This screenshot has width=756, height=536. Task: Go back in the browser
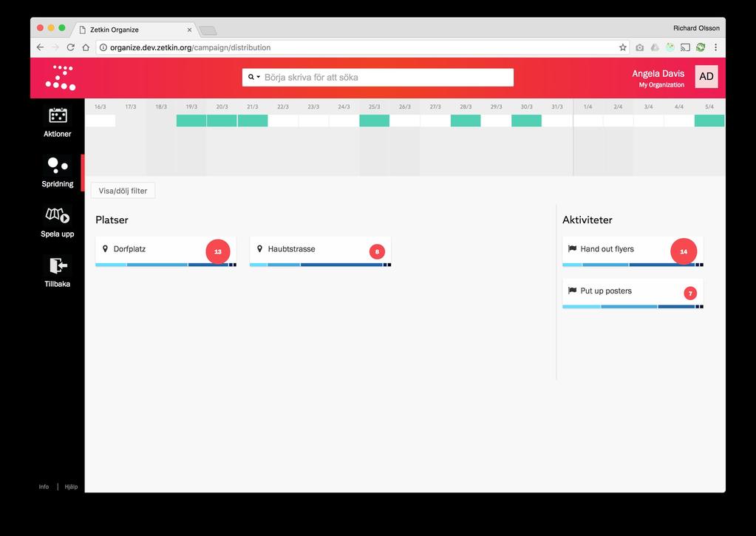40,47
